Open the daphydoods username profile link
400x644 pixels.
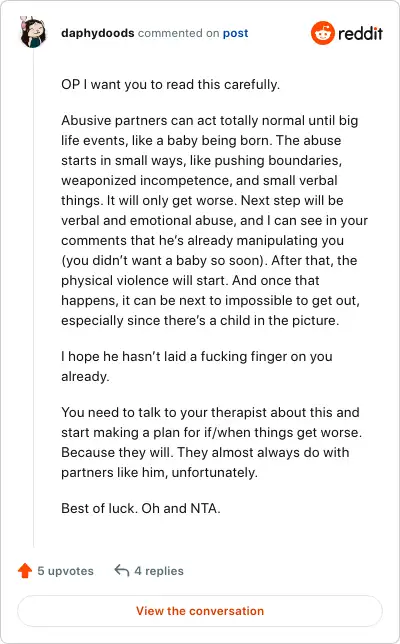tap(98, 33)
